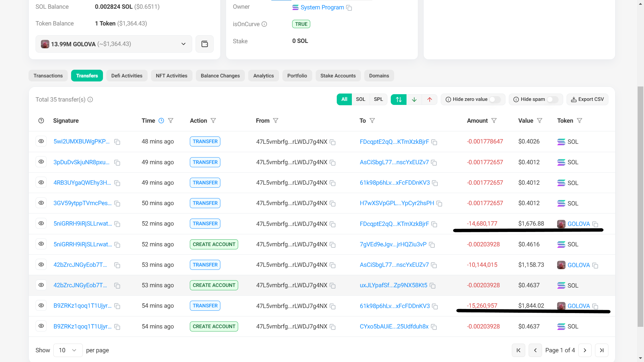Viewport: 644px width, 362px height.
Task: Filter transfers by the Action column
Action: [213, 121]
